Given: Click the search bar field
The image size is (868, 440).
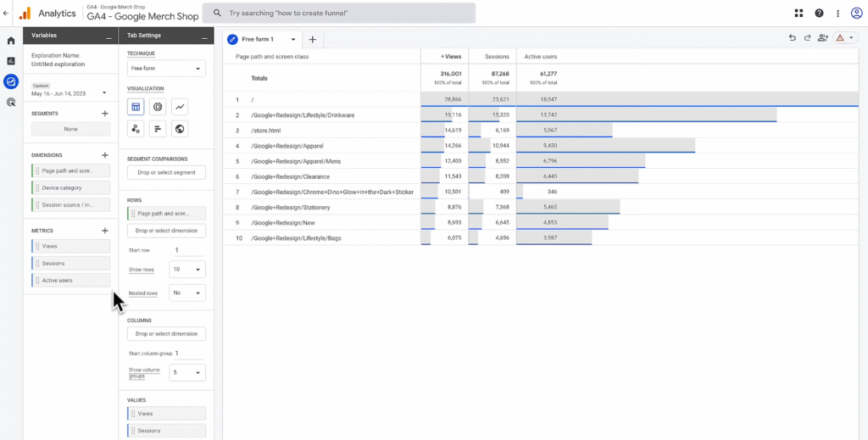Looking at the screenshot, I should pyautogui.click(x=338, y=13).
